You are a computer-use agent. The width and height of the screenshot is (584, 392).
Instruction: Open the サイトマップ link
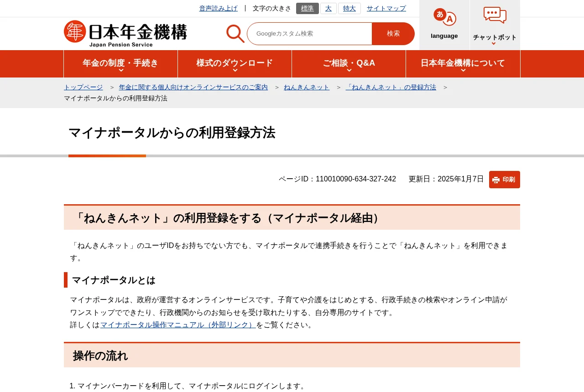(386, 8)
